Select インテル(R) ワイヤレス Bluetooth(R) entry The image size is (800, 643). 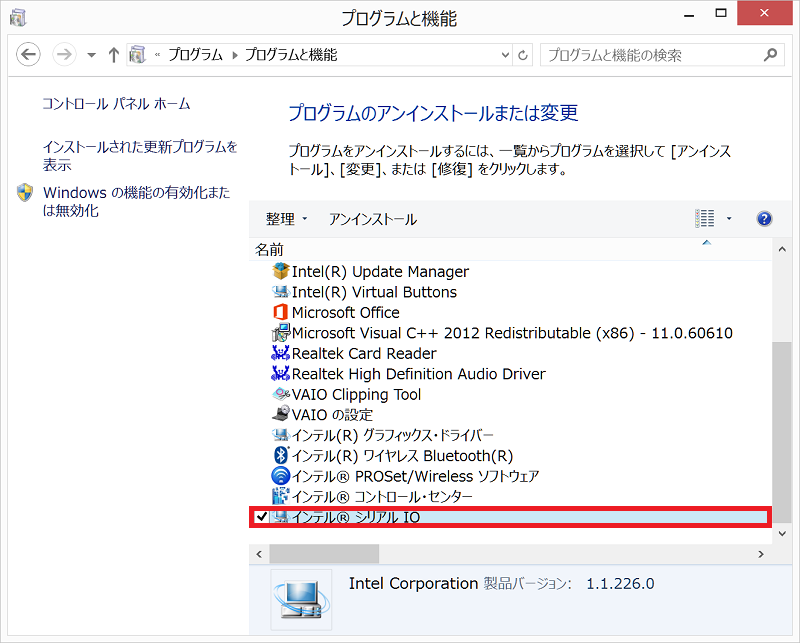point(402,456)
